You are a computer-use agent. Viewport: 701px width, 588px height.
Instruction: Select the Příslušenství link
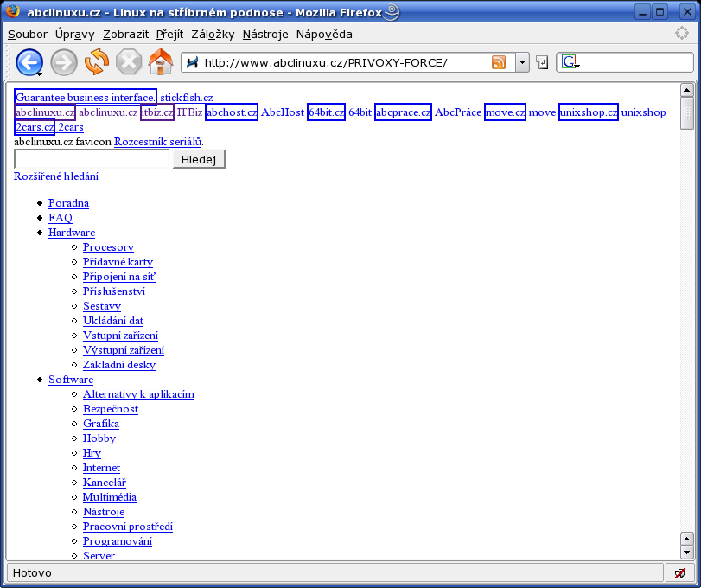[114, 291]
